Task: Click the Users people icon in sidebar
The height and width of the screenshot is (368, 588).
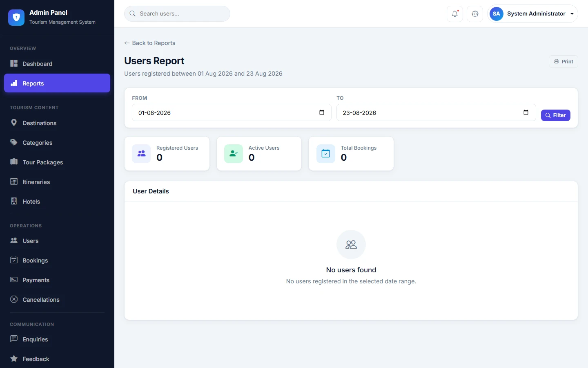Action: tap(14, 240)
